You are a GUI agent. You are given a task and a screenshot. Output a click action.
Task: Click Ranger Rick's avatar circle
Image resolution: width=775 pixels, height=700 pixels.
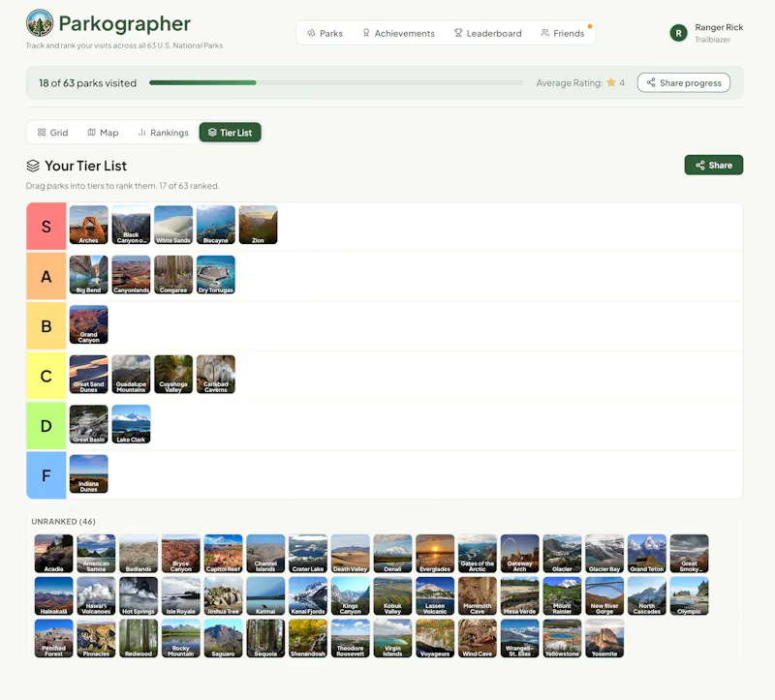[x=679, y=33]
